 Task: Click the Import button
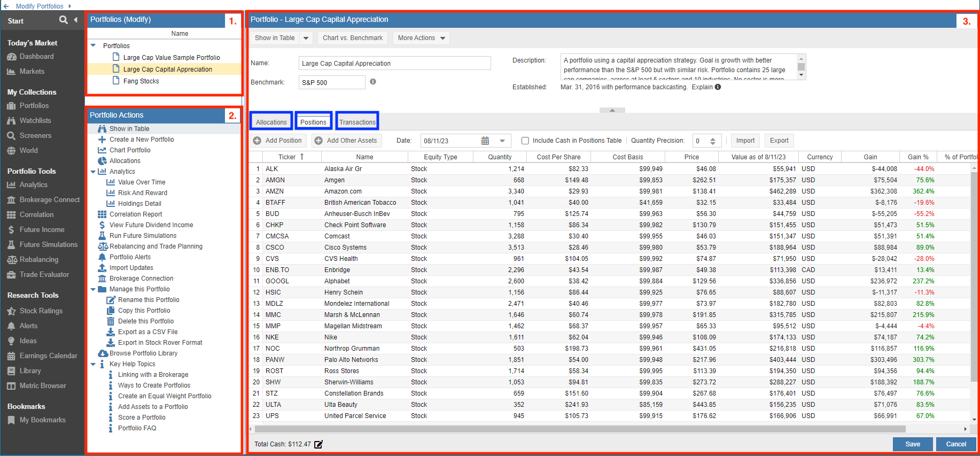pyautogui.click(x=745, y=141)
